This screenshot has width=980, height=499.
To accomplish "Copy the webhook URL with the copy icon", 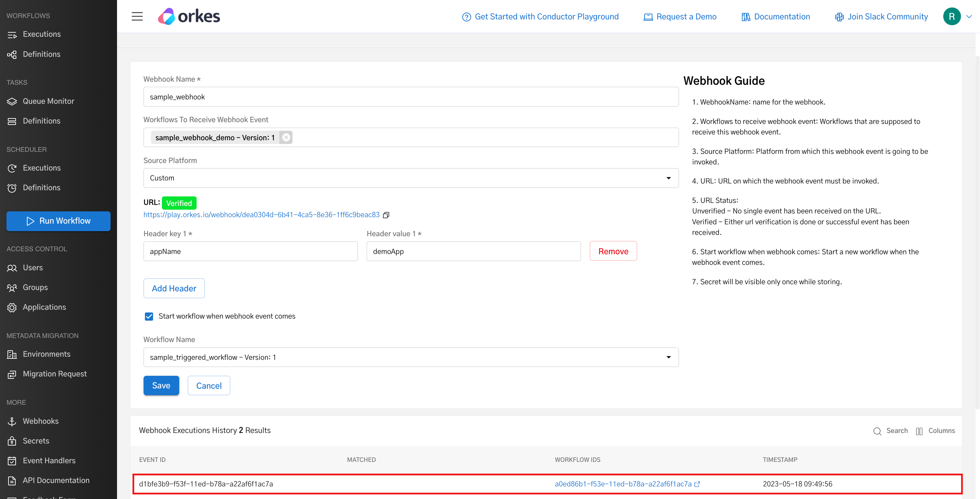I will [x=386, y=215].
